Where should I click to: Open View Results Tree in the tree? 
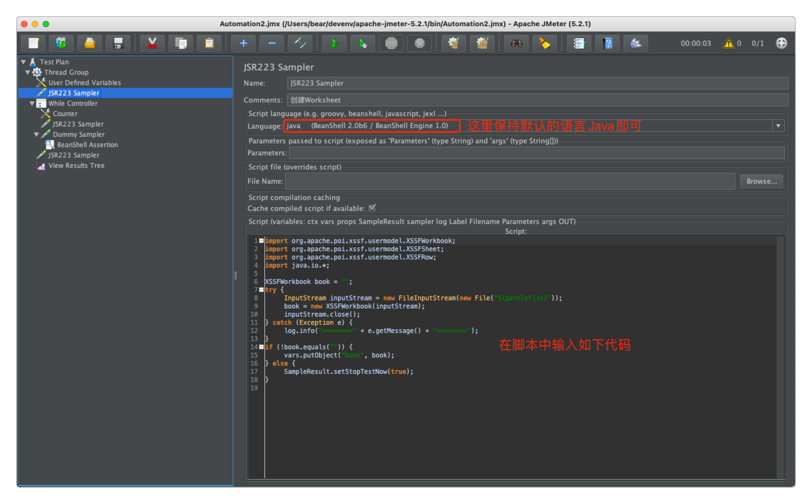76,166
